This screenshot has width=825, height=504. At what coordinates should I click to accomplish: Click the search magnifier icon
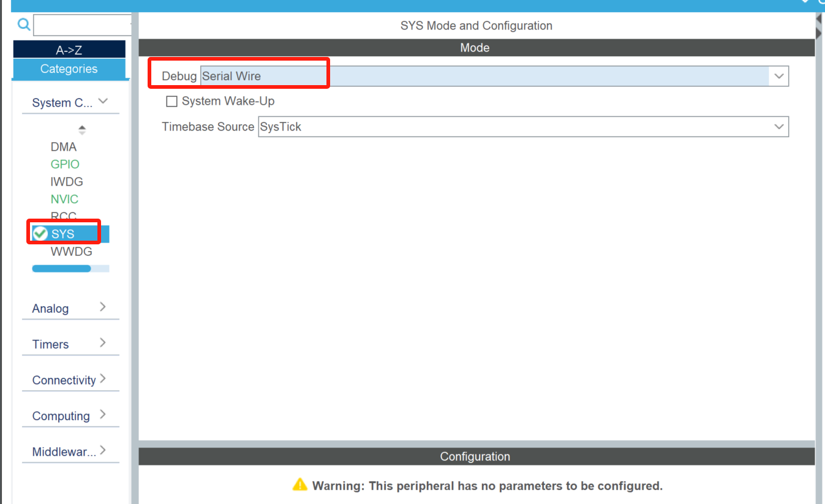click(x=24, y=24)
